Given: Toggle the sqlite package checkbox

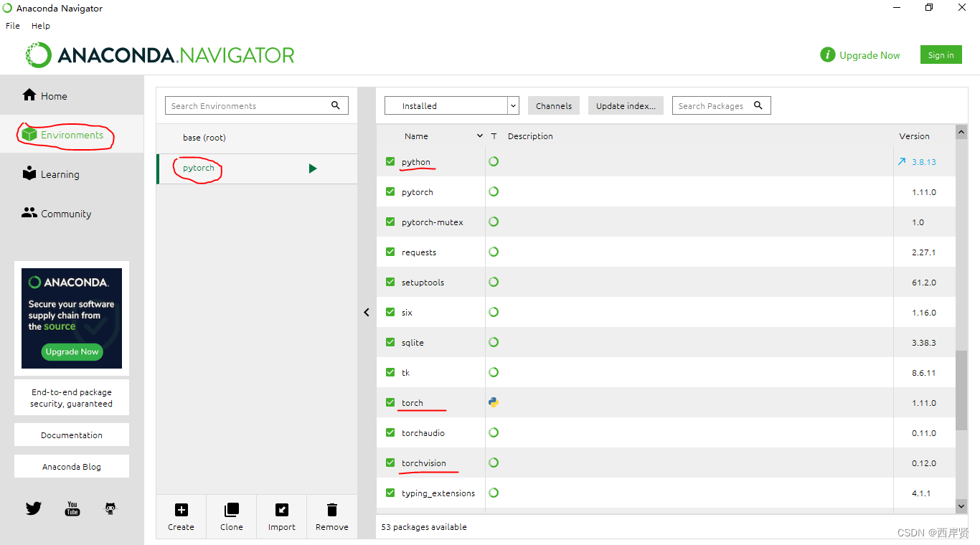Looking at the screenshot, I should click(x=390, y=342).
